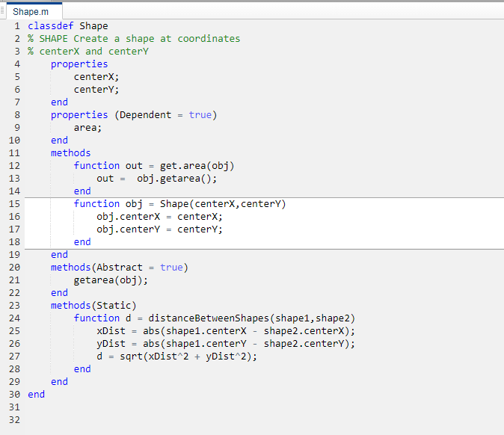The width and height of the screenshot is (504, 435).
Task: Click the first 'properties' keyword
Action: coord(79,64)
